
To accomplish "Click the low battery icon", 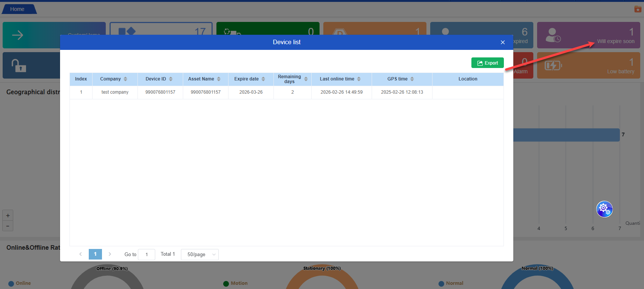I will (553, 66).
